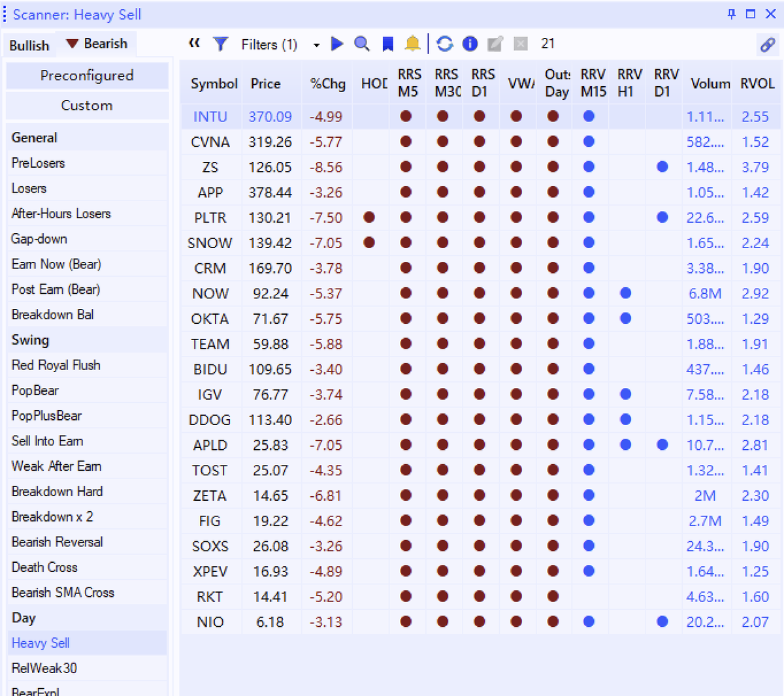
Task: Refresh scanner results icon
Action: [445, 44]
